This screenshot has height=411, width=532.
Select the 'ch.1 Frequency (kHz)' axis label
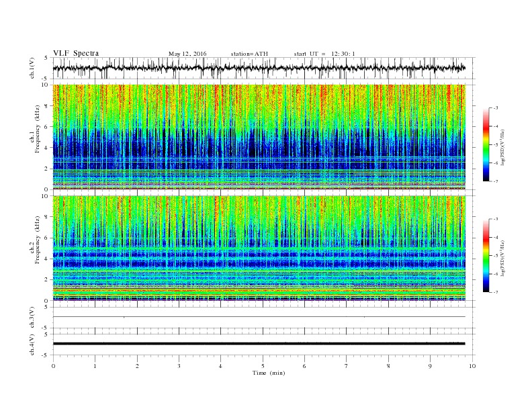click(35, 129)
